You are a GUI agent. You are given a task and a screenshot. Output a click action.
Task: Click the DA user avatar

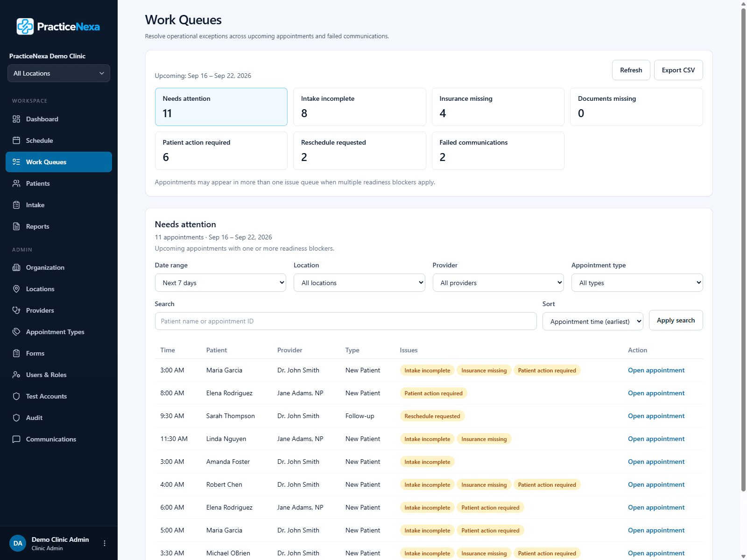click(x=18, y=543)
